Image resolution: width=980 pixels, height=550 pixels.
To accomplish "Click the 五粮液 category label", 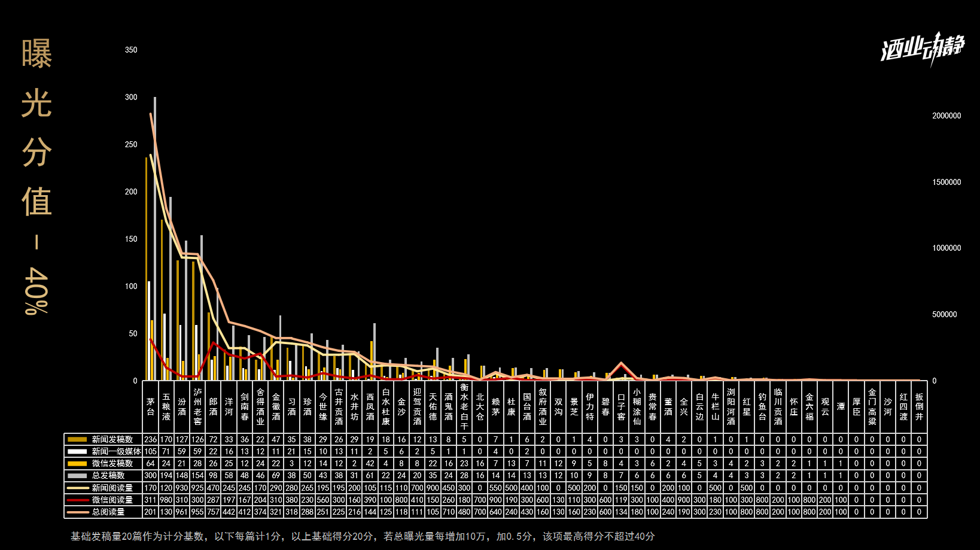I will click(x=166, y=407).
